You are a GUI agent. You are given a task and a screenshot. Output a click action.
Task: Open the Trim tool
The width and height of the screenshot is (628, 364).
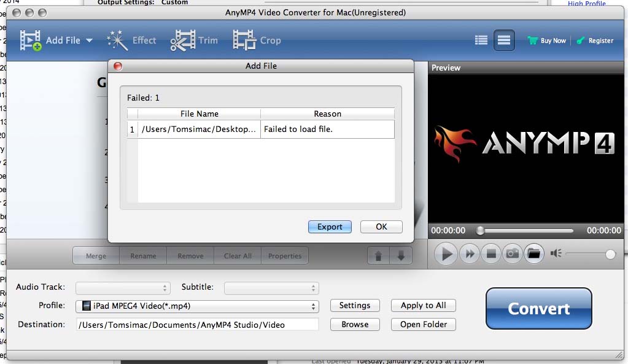click(194, 41)
